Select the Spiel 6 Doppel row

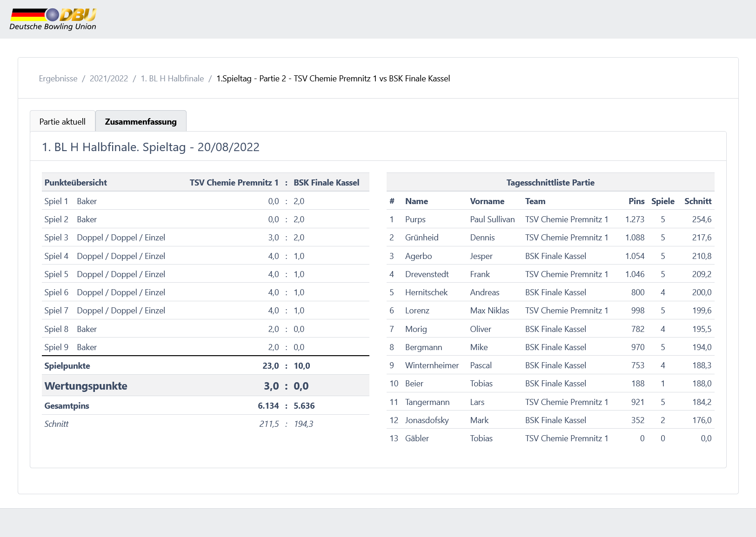pyautogui.click(x=206, y=292)
